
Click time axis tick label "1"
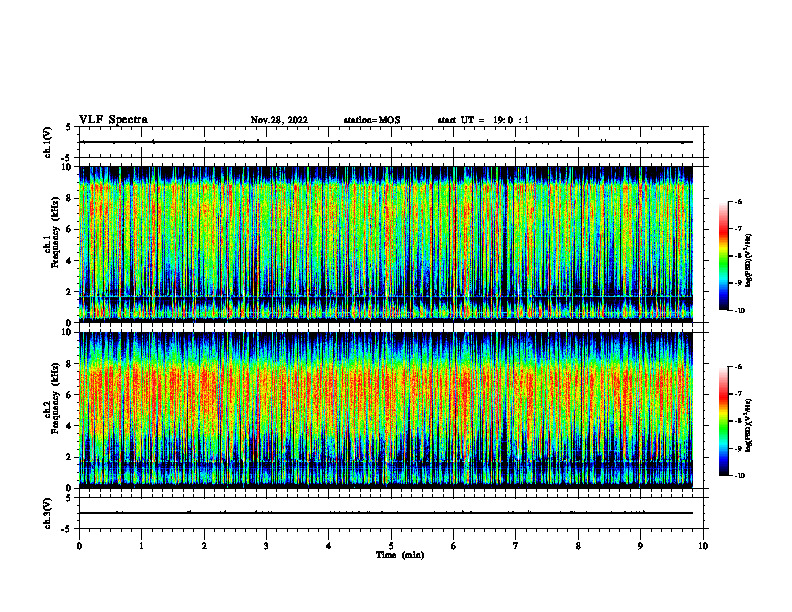pyautogui.click(x=141, y=546)
